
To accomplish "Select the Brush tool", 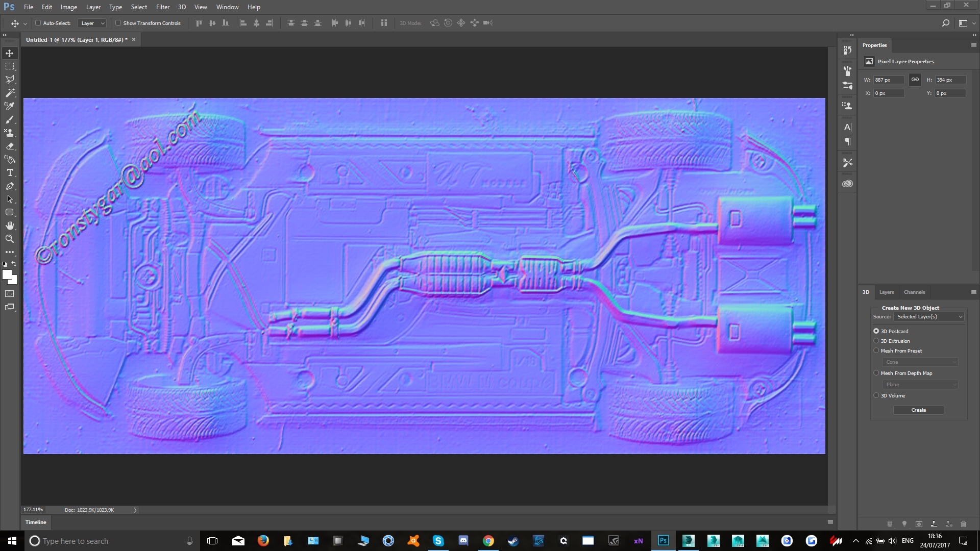I will pos(10,119).
